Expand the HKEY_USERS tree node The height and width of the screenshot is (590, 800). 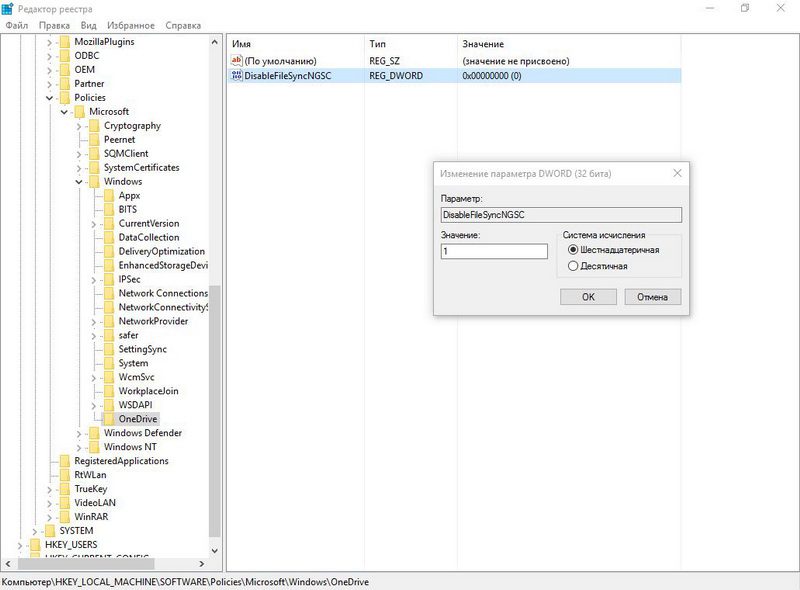[20, 545]
